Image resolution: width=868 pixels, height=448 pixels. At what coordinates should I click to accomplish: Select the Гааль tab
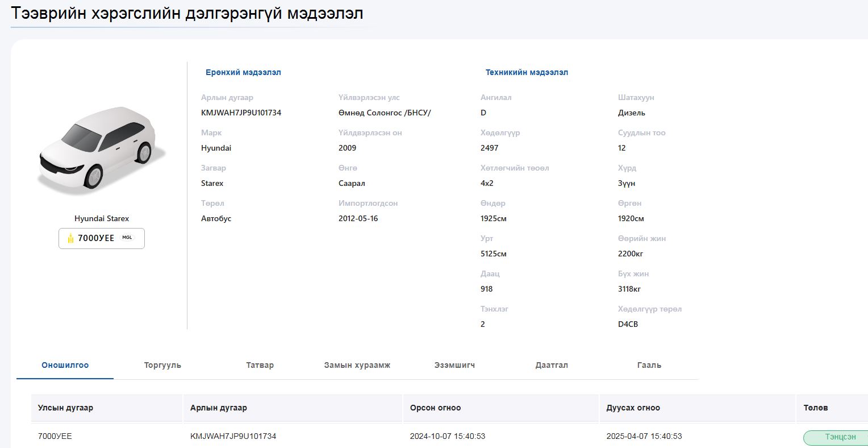point(649,365)
